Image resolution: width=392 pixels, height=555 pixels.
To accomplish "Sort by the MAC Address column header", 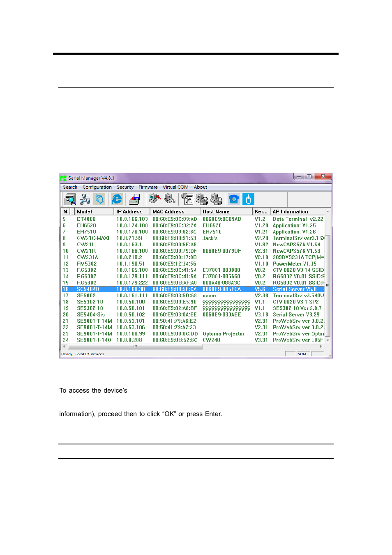I will pyautogui.click(x=175, y=211).
